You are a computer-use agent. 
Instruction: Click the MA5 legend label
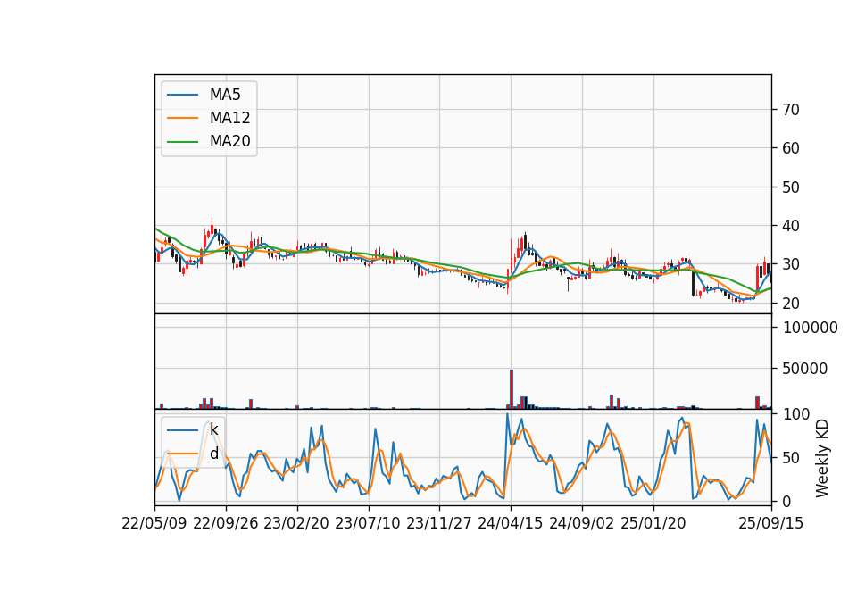tap(225, 95)
